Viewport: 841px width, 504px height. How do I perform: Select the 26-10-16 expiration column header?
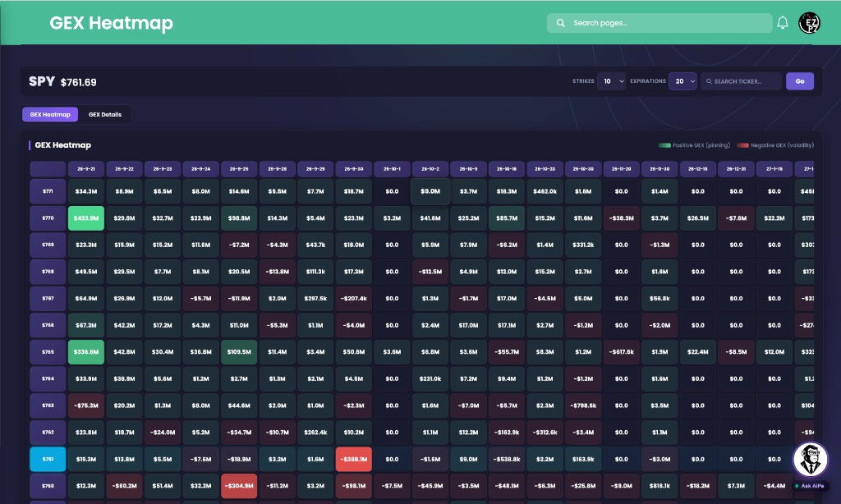tap(507, 169)
